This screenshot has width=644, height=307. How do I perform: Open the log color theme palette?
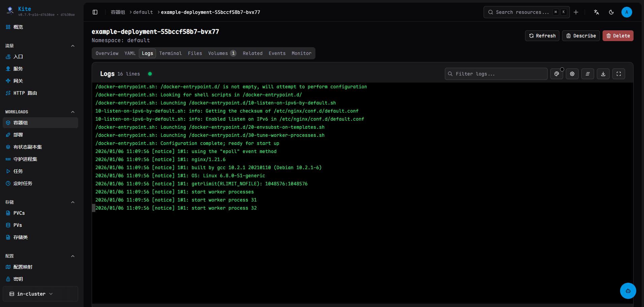click(x=557, y=74)
